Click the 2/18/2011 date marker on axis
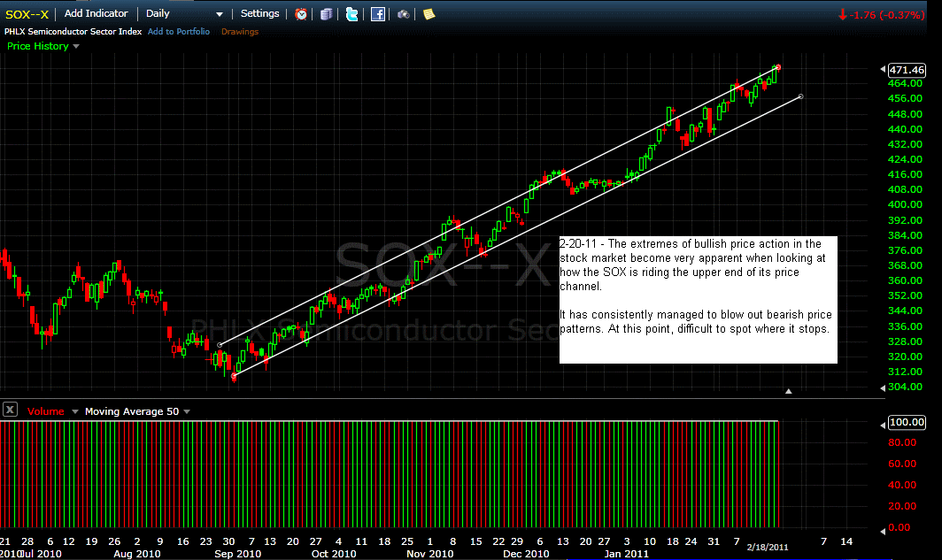The width and height of the screenshot is (942, 560). pos(768,547)
